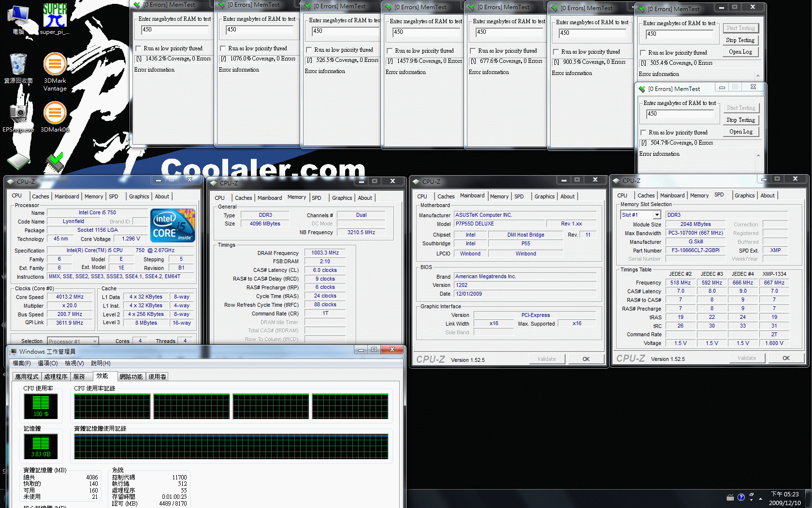Open the 電腦 desktop icon
Screen dimensions: 812x508
click(x=18, y=19)
